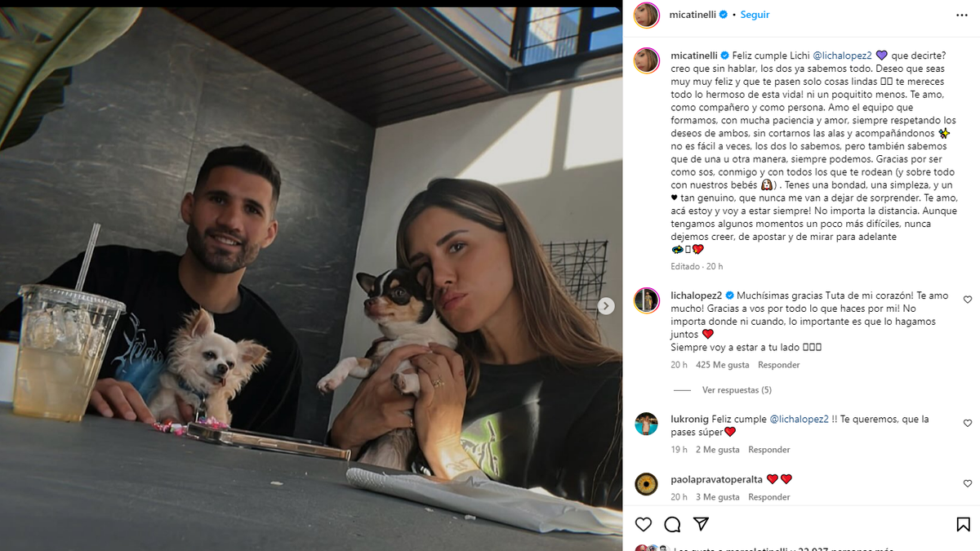The image size is (980, 551).
Task: Open lukronig avatar thumbnail
Action: [x=646, y=424]
